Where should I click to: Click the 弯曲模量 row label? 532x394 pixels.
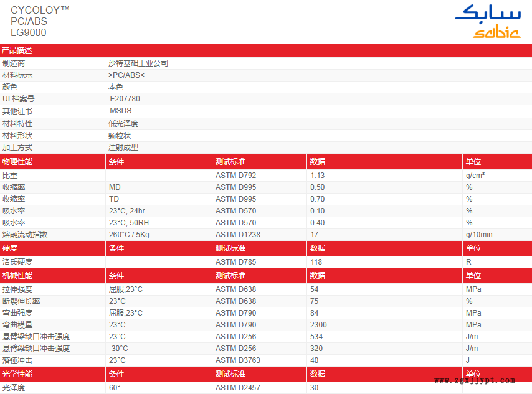pos(17,325)
